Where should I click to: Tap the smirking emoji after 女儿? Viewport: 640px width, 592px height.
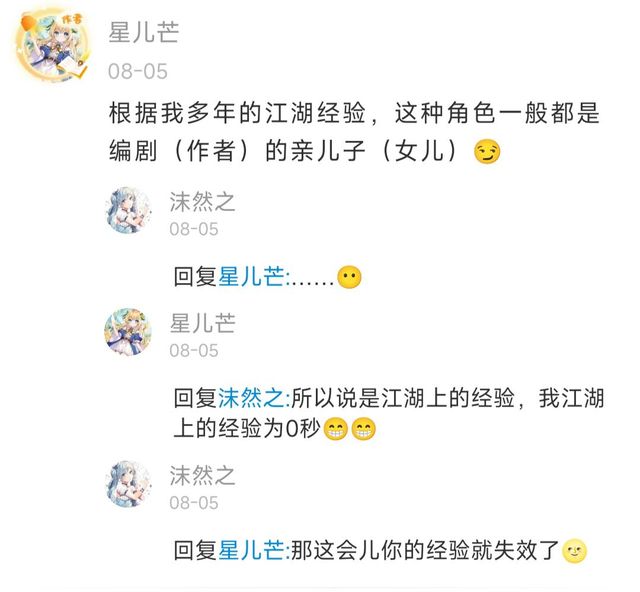[x=487, y=152]
